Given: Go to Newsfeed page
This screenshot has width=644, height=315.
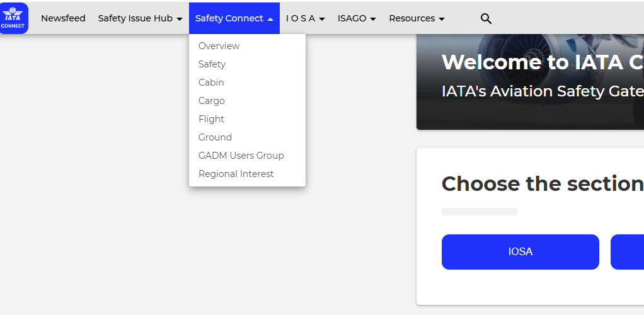Looking at the screenshot, I should 63,18.
